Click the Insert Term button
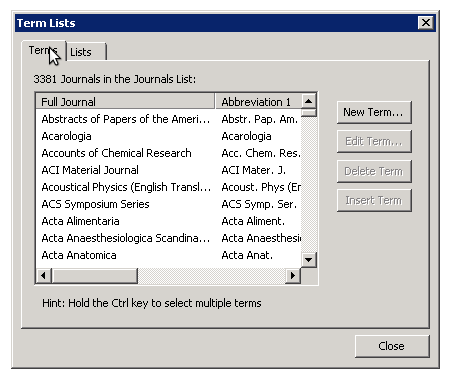This screenshot has height=384, width=451. [x=374, y=200]
